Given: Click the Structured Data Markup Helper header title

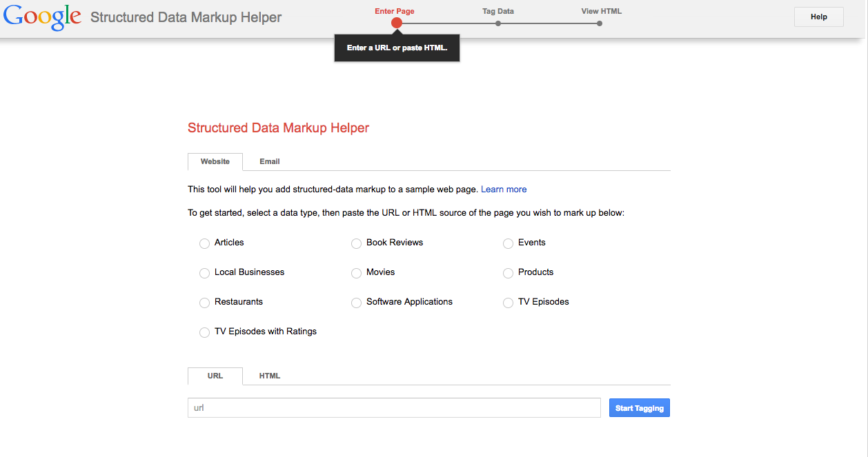Looking at the screenshot, I should coord(186,17).
